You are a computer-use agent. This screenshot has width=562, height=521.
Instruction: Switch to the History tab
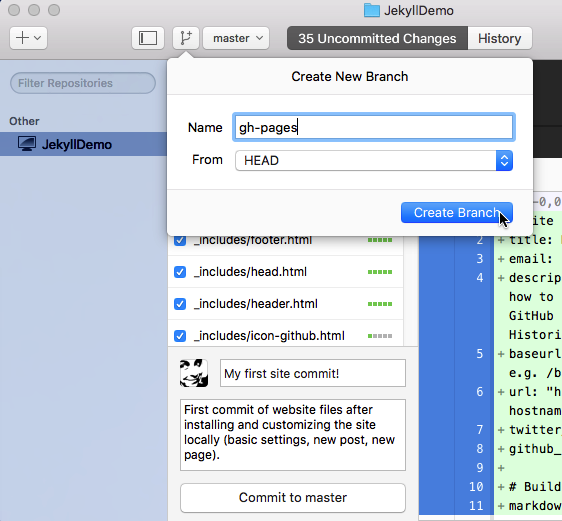click(500, 38)
